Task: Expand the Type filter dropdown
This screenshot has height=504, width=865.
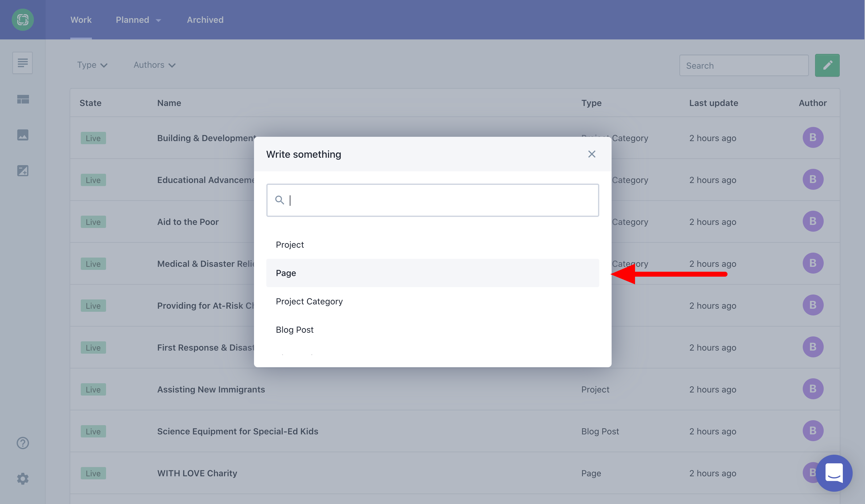Action: point(92,65)
